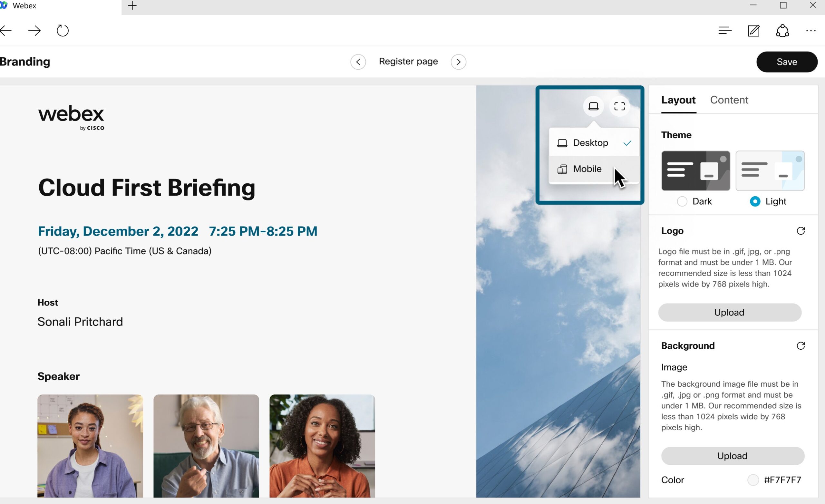
Task: Select Desktop preview option
Action: tap(594, 143)
